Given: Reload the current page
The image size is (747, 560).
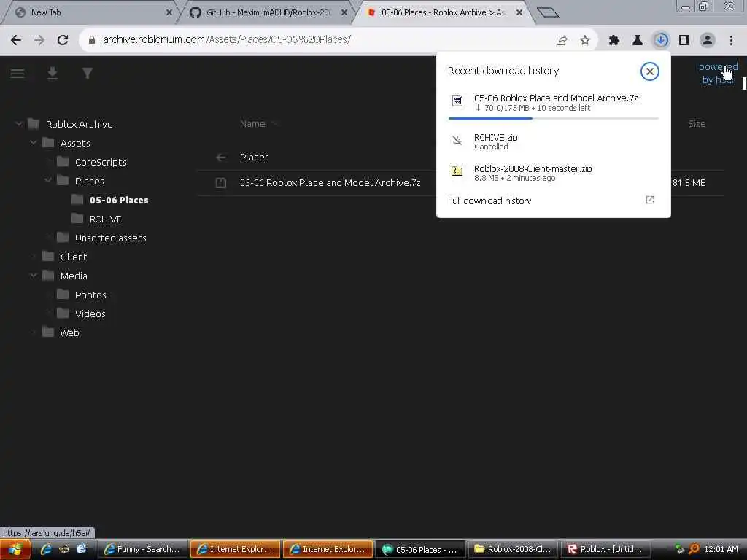Looking at the screenshot, I should point(63,40).
